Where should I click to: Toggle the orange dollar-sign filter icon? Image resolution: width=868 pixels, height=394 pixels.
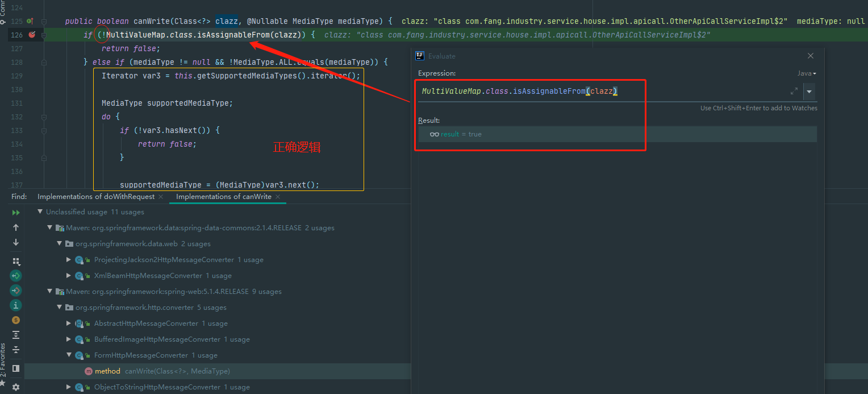pyautogui.click(x=16, y=320)
